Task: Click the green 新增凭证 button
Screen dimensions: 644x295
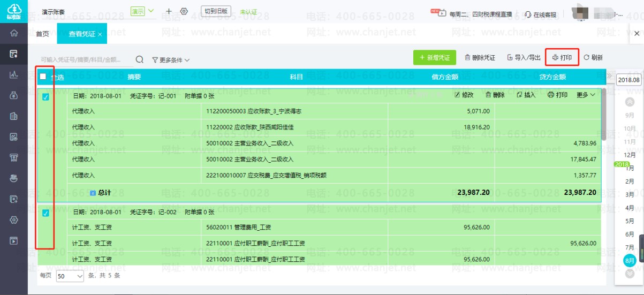Action: (x=434, y=57)
